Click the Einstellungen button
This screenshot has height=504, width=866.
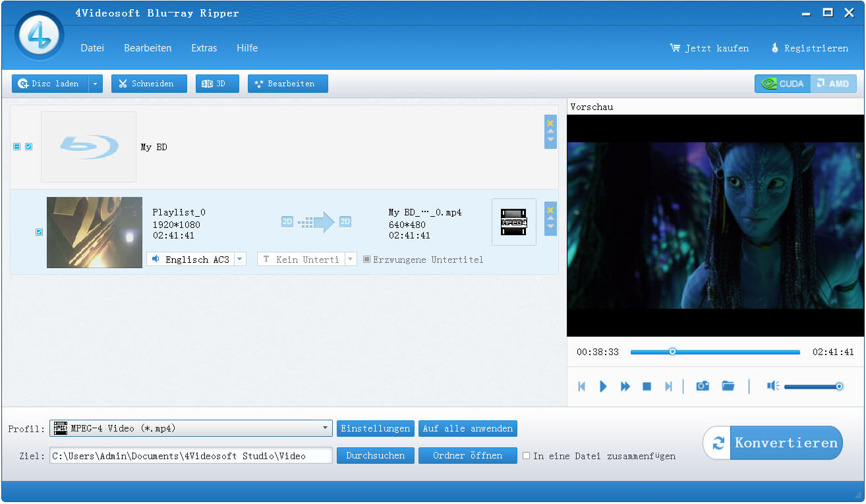[x=376, y=428]
